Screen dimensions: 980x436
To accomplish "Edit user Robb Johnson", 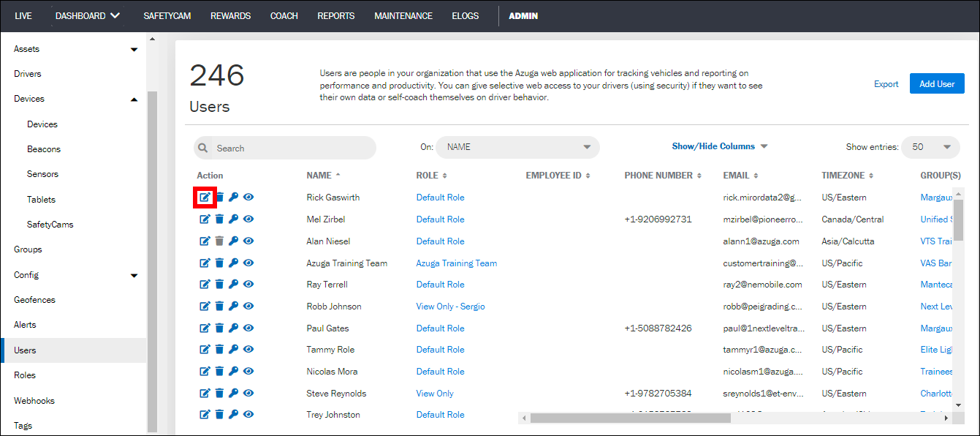I will click(205, 307).
